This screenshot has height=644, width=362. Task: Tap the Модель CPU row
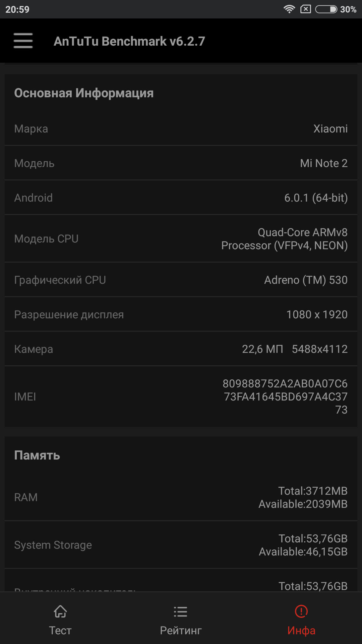coord(181,239)
